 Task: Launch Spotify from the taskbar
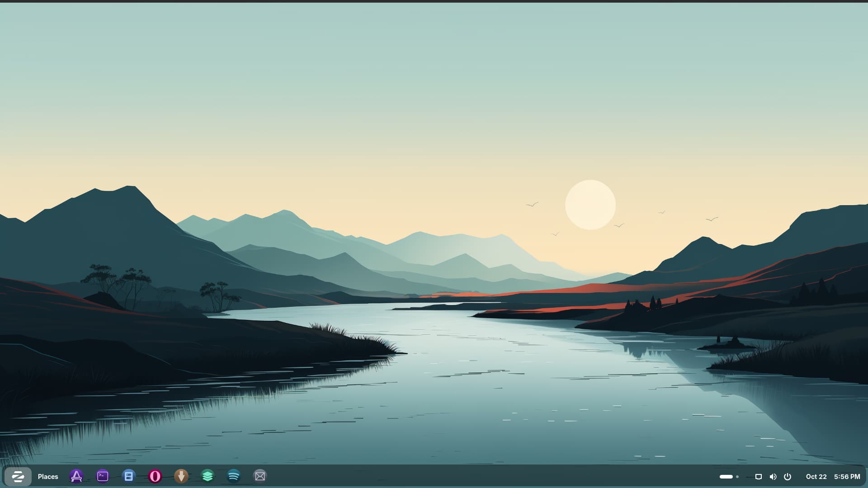click(234, 476)
